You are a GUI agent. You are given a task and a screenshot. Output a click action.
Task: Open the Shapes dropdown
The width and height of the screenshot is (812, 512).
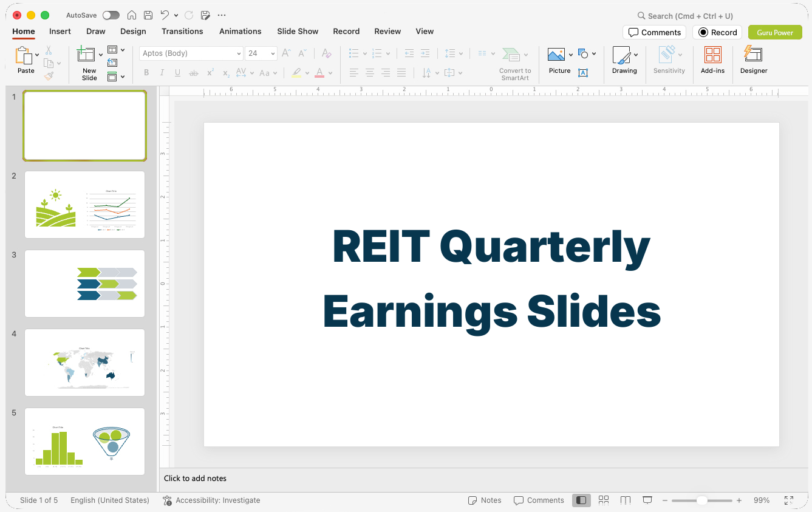coord(587,53)
